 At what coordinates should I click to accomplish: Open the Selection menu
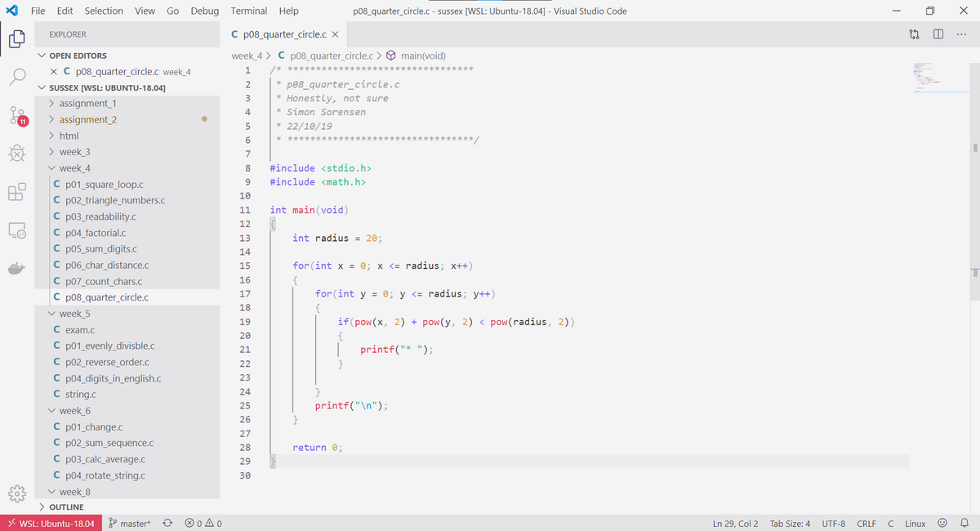[x=104, y=11]
